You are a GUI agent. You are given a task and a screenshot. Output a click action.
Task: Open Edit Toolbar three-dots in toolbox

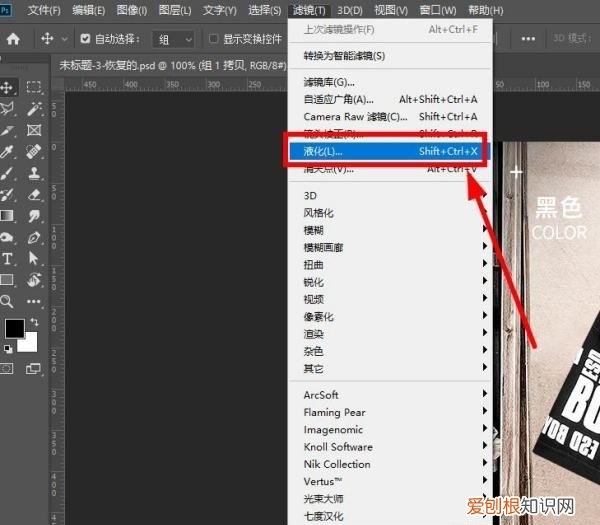pos(34,302)
